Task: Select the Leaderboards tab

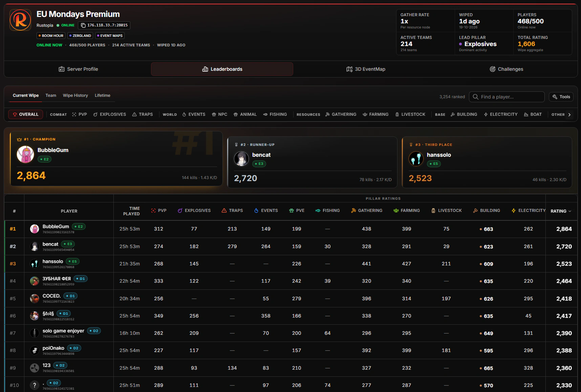Action: 222,69
